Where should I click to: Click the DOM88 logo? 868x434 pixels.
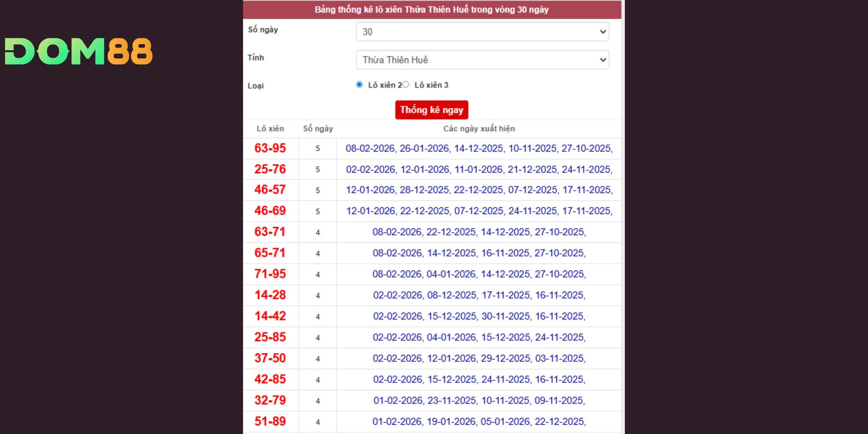pyautogui.click(x=78, y=51)
